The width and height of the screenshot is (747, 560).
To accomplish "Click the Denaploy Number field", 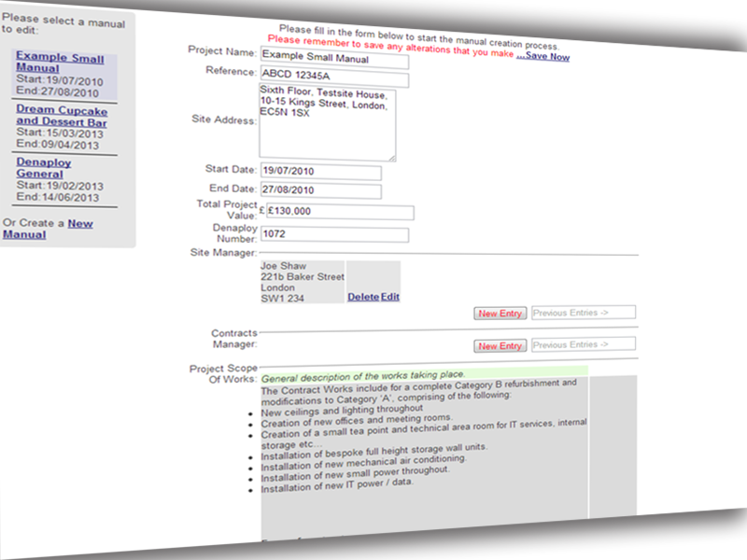I will pos(335,234).
